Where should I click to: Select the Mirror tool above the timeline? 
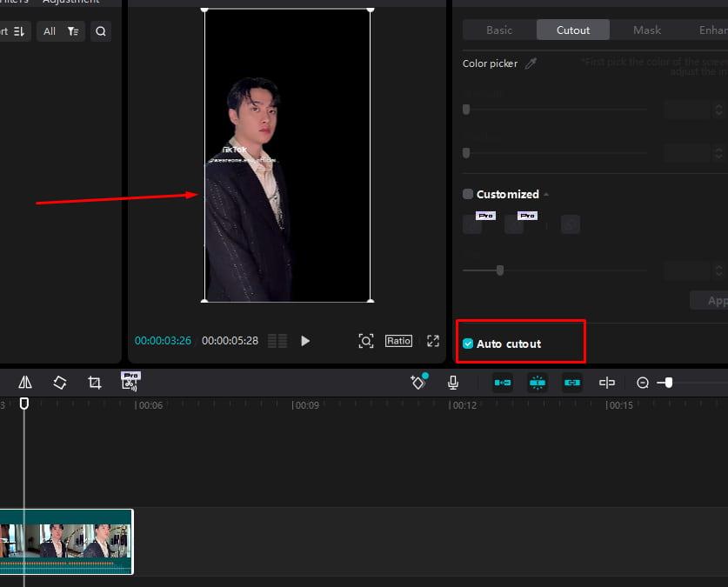coord(24,382)
